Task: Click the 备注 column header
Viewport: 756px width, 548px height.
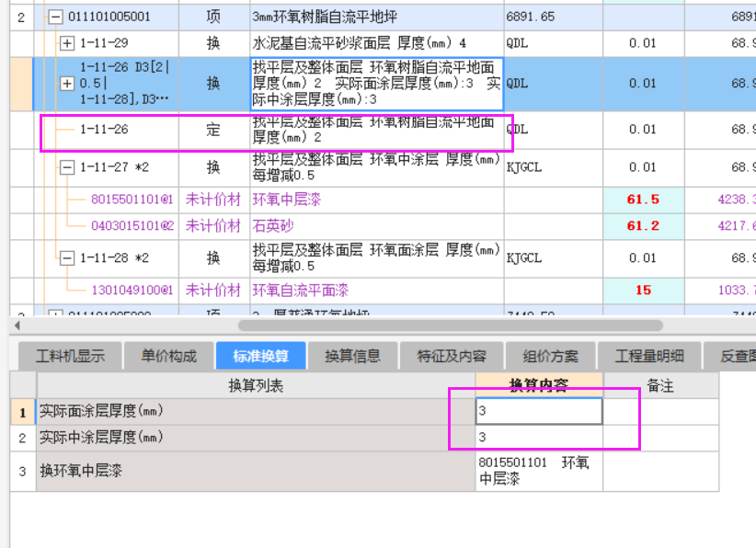Action: tap(660, 385)
